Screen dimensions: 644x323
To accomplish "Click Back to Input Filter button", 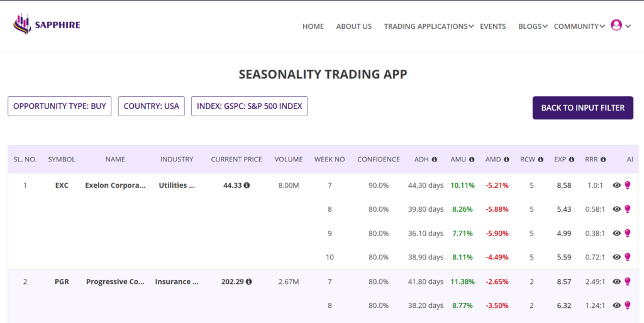I will click(x=582, y=107).
